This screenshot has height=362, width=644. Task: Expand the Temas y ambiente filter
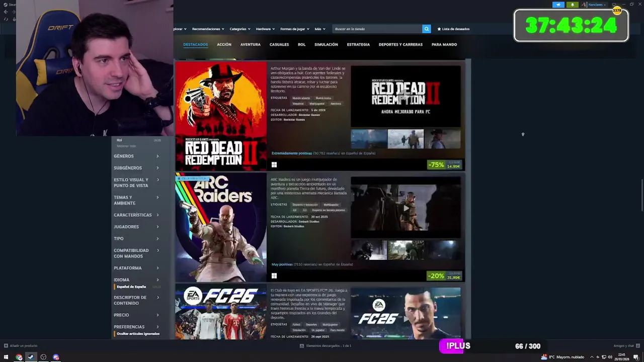coord(136,200)
